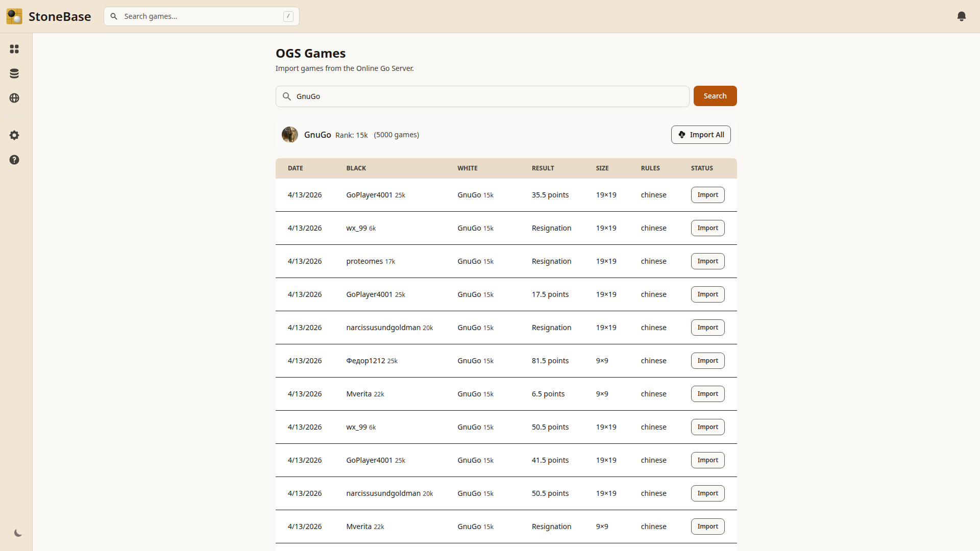Import the 17.5 points game
The height and width of the screenshot is (551, 980).
(x=707, y=294)
